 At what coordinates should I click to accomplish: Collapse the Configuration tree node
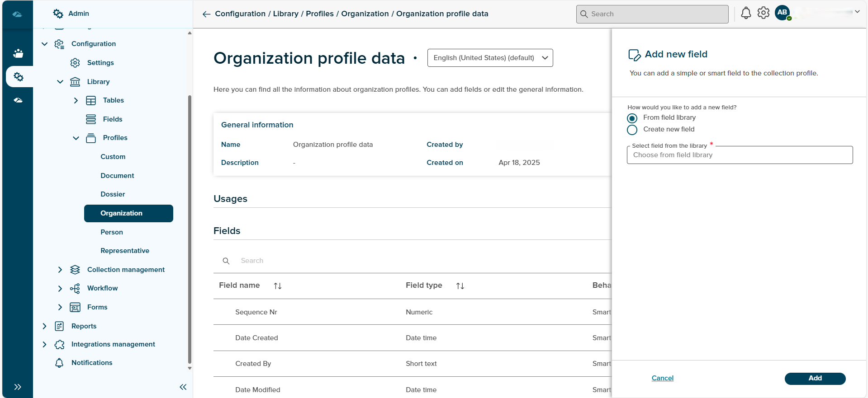click(x=44, y=44)
